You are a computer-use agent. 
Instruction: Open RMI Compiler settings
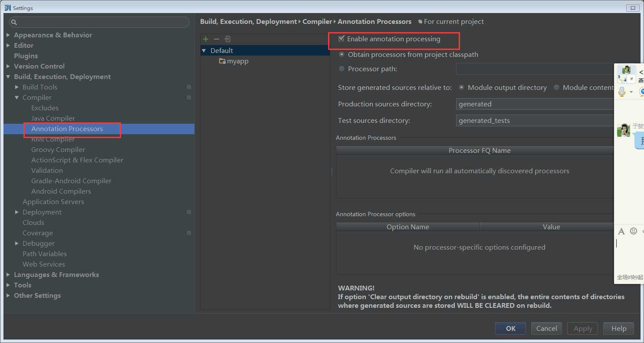click(x=53, y=139)
